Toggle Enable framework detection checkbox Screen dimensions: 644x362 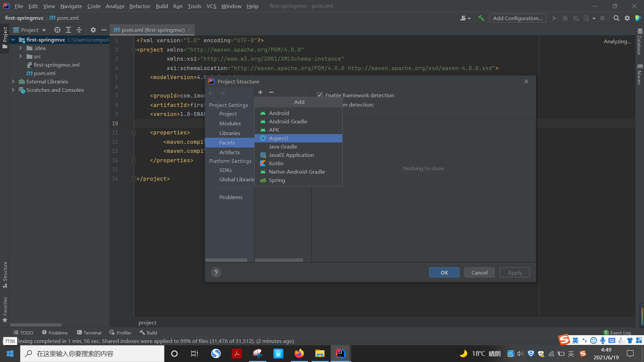coord(320,95)
